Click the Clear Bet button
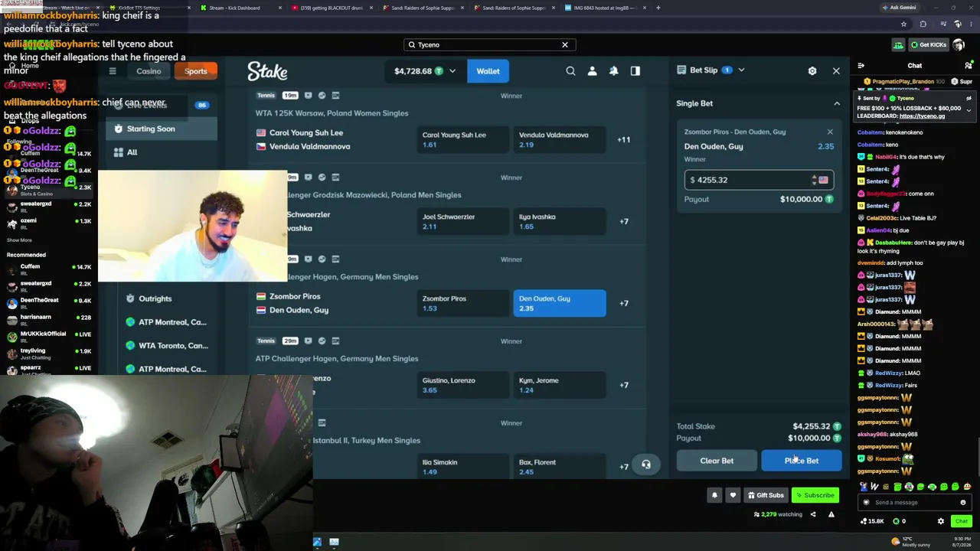Screen dimensions: 980x551 (x=717, y=461)
